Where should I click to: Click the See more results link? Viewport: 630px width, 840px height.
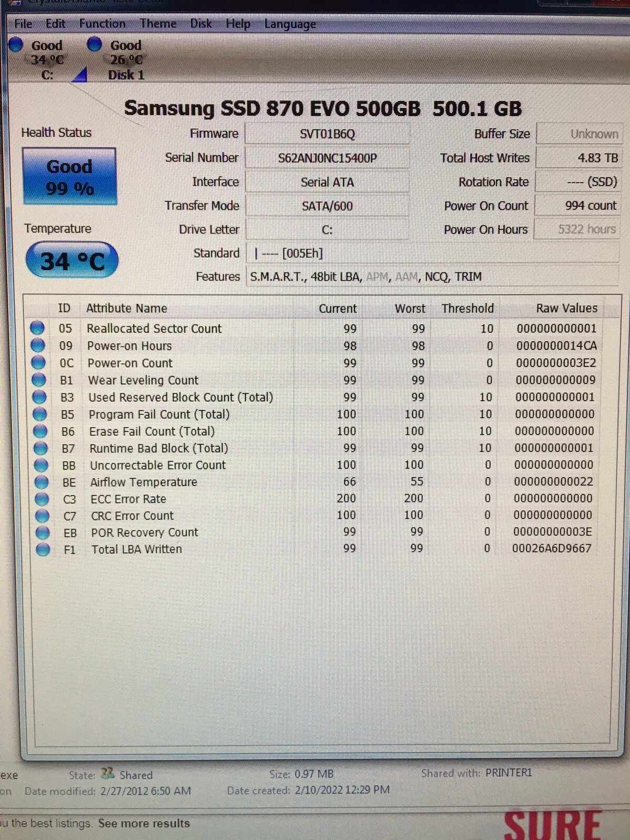pos(144,823)
